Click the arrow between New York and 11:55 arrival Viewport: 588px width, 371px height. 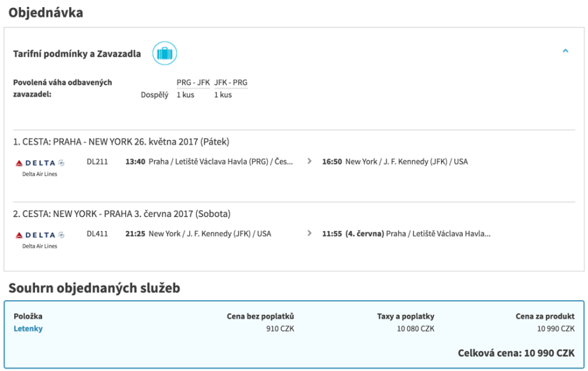(x=309, y=234)
